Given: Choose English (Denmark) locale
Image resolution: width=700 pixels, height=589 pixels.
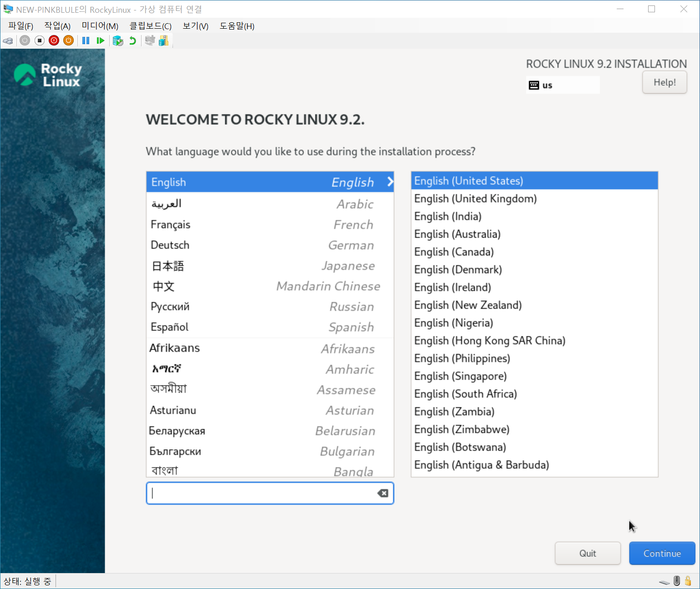Looking at the screenshot, I should click(534, 269).
